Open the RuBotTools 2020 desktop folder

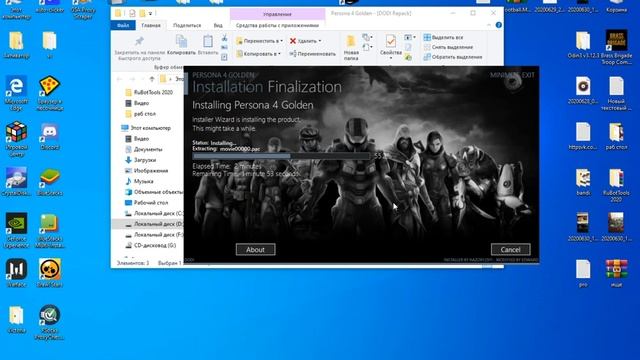(616, 185)
